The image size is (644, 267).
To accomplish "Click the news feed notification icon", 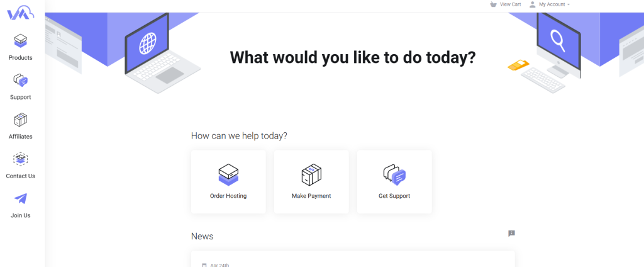I will pos(511,233).
